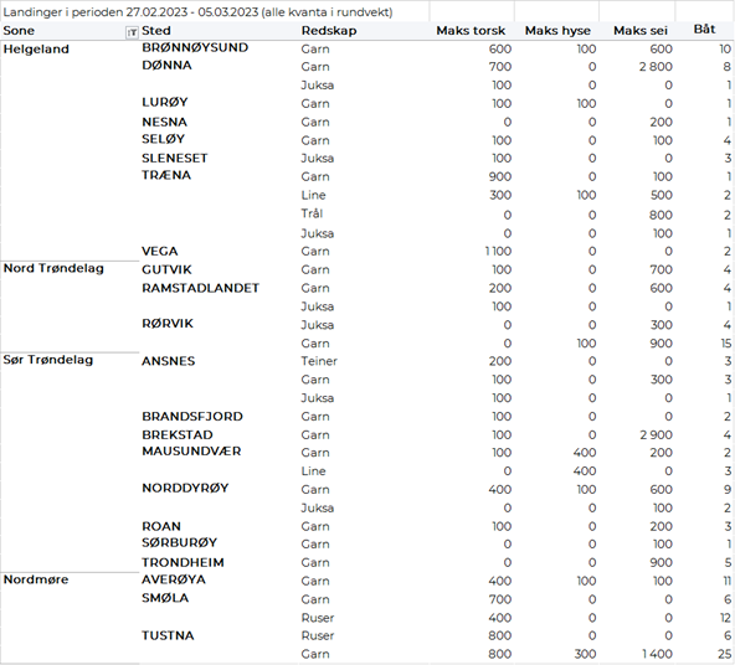Screen dimensions: 735x665
Task: Select the Helgeland zone cell
Action: click(x=36, y=49)
